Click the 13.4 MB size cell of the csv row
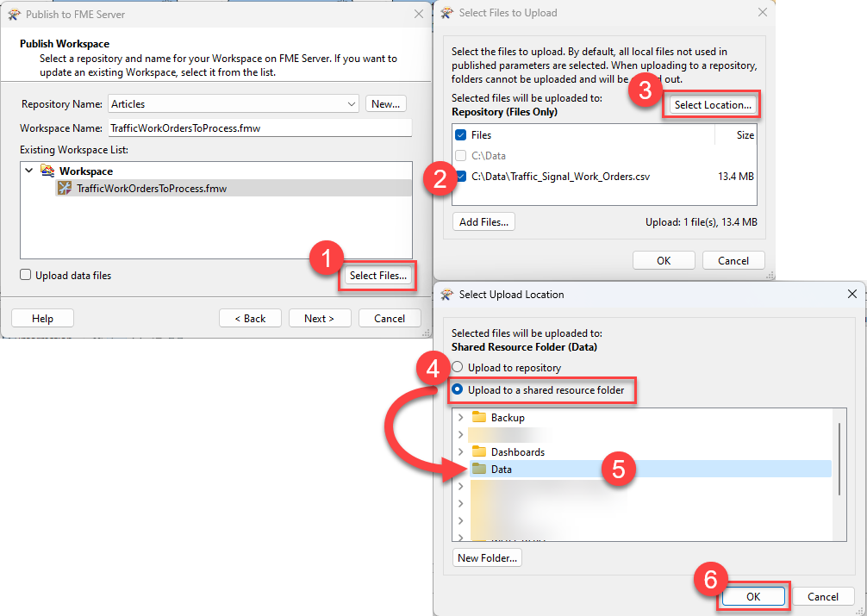 click(736, 177)
